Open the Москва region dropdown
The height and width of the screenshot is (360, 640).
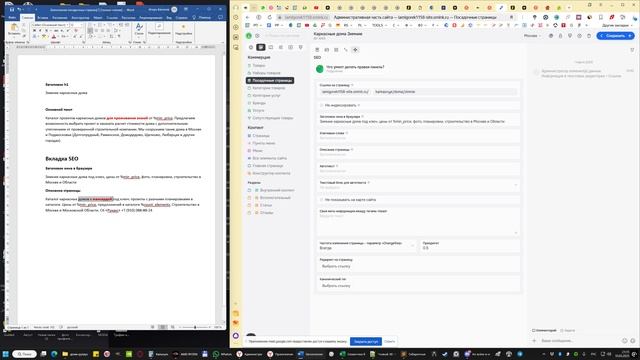[x=532, y=36]
